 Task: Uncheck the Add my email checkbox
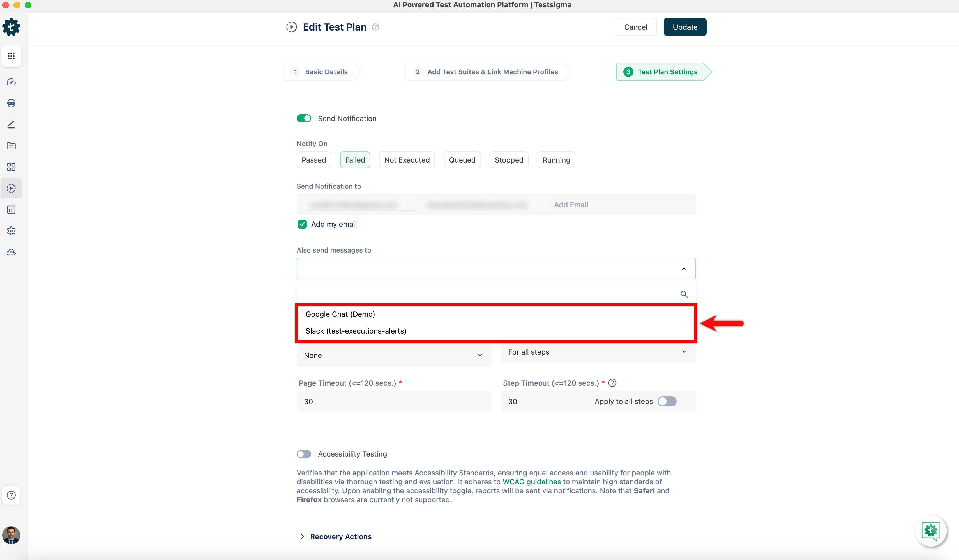[302, 224]
